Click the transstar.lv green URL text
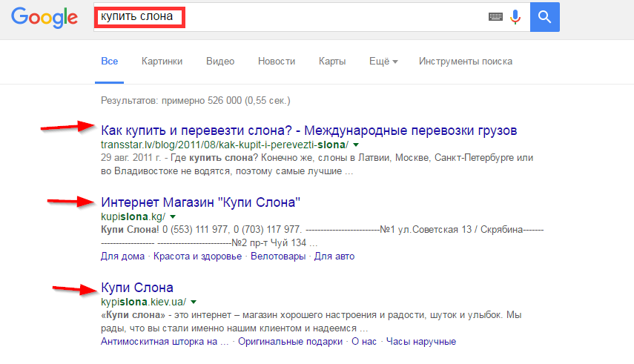 point(225,145)
